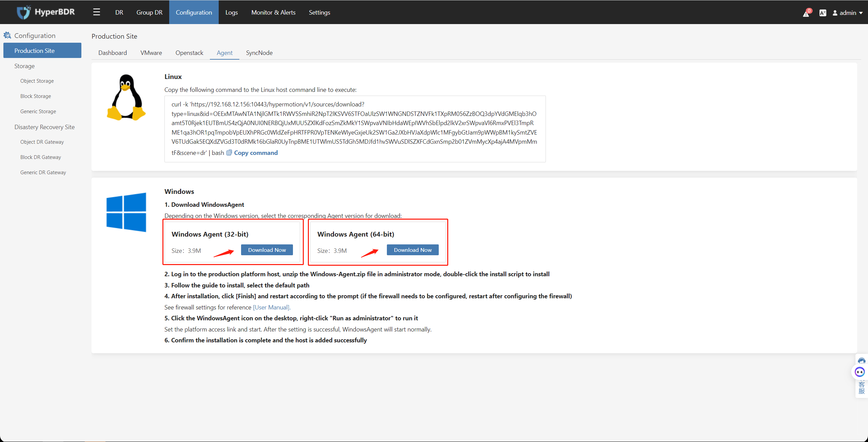
Task: Expand the Generic DR Gateway tree item
Action: click(x=43, y=173)
